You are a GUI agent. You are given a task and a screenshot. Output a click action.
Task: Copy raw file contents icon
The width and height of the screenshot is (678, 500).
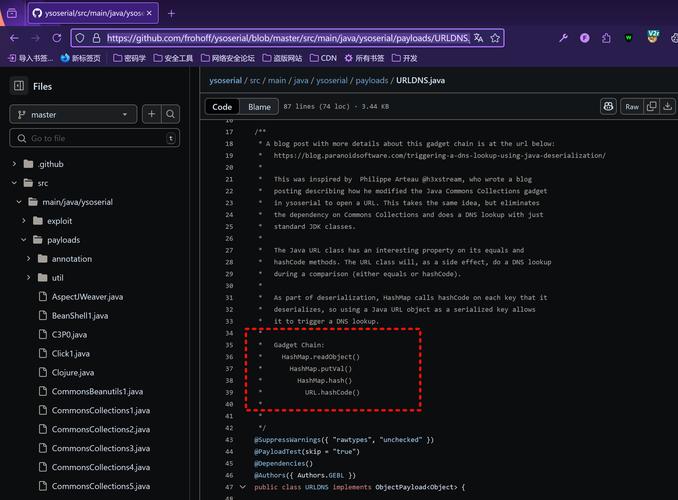(x=652, y=106)
